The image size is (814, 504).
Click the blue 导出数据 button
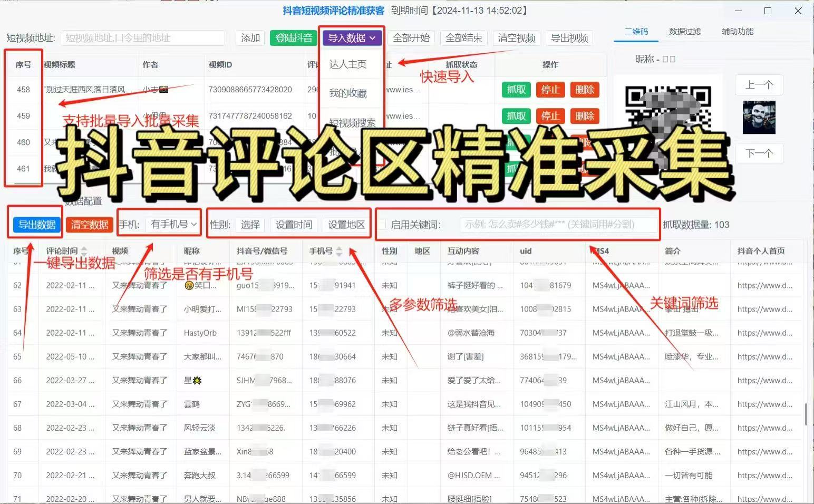click(37, 225)
